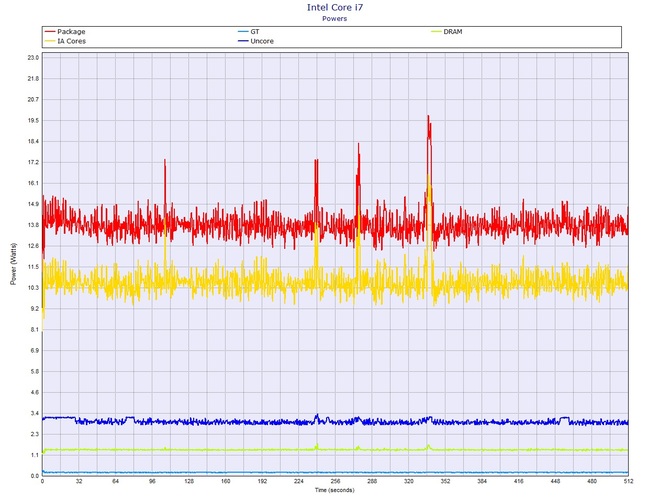Screen dimensions: 670x502
Task: Click the red Package legend color line
Action: (x=50, y=32)
